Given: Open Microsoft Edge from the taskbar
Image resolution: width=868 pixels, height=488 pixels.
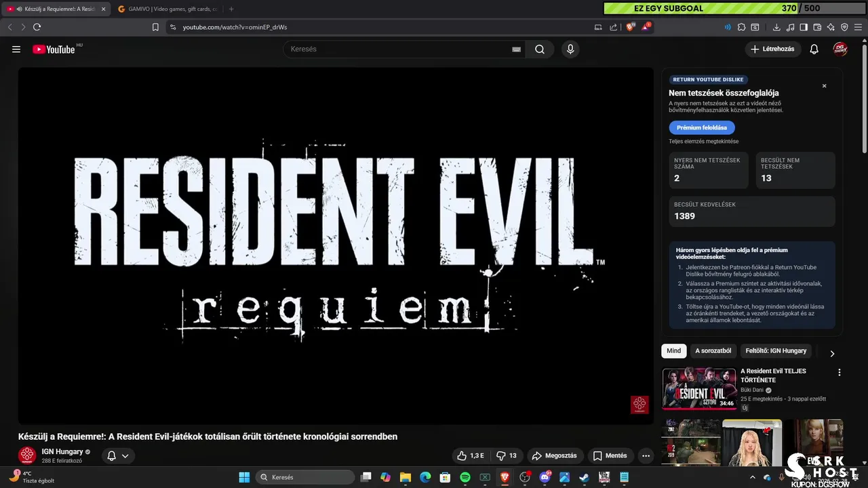Looking at the screenshot, I should click(425, 477).
